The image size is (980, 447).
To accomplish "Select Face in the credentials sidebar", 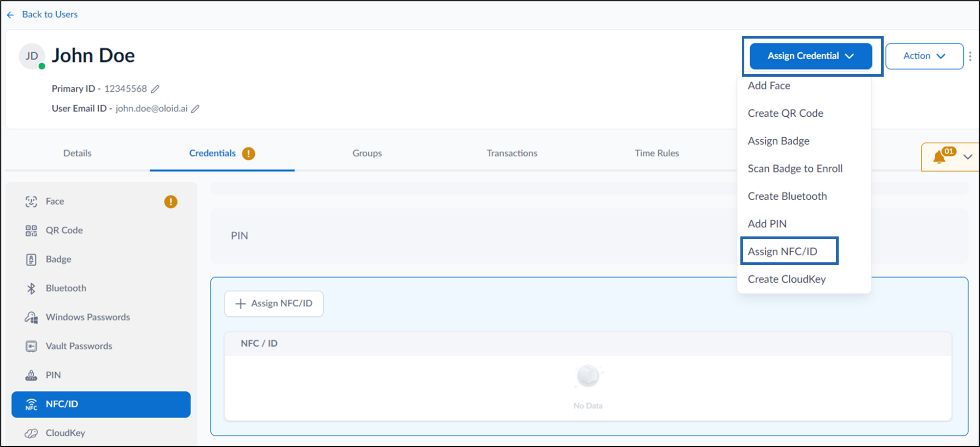I will coord(101,201).
